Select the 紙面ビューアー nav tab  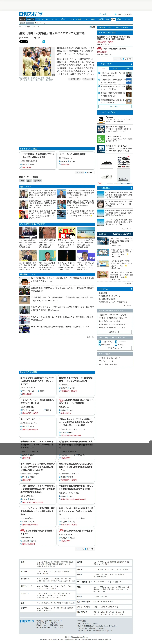point(123,19)
